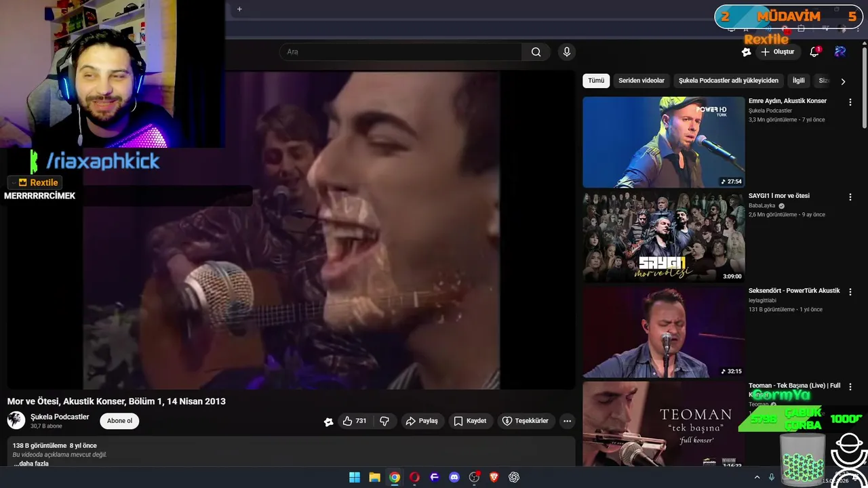This screenshot has width=868, height=488.
Task: Click leylagittiabi channel name
Action: point(762,300)
